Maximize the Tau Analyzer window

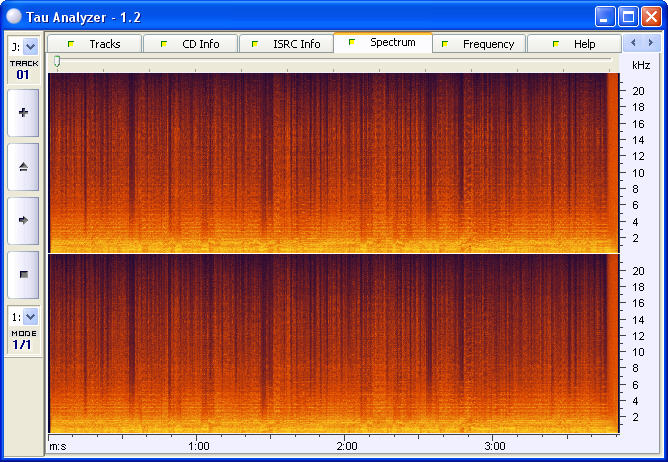pyautogui.click(x=628, y=15)
